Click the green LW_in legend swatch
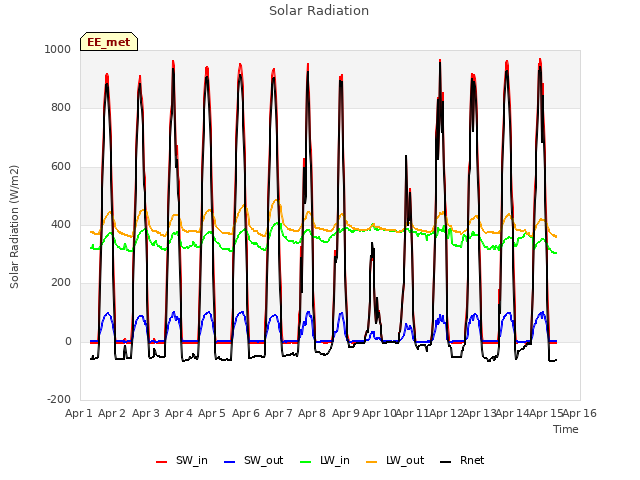Screen dimensions: 640x480 click(x=306, y=462)
